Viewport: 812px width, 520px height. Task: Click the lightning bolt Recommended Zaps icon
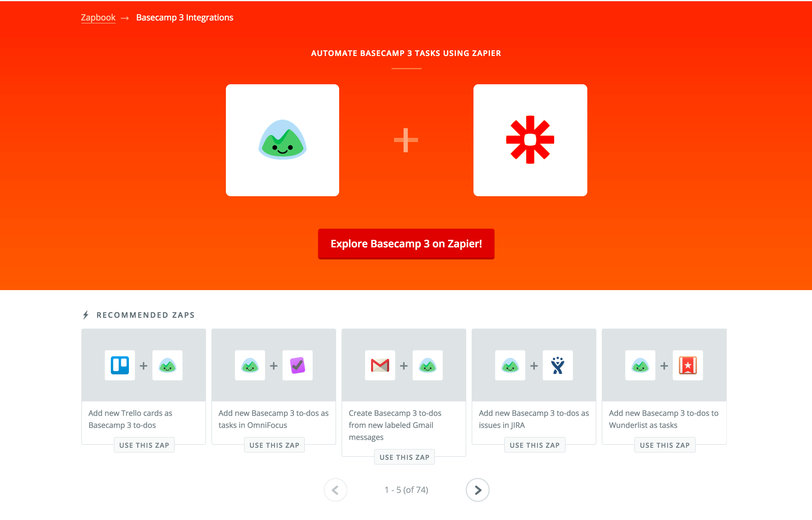click(86, 315)
